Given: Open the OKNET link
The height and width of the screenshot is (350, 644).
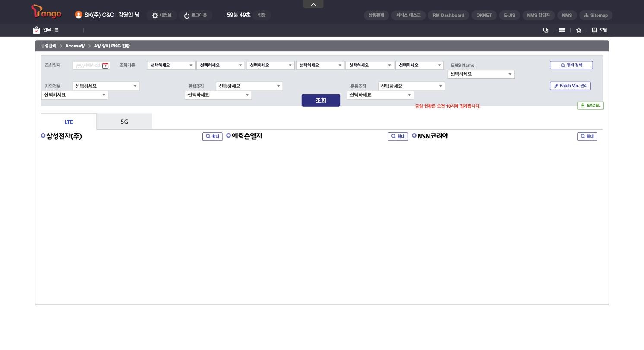Looking at the screenshot, I should click(x=484, y=15).
